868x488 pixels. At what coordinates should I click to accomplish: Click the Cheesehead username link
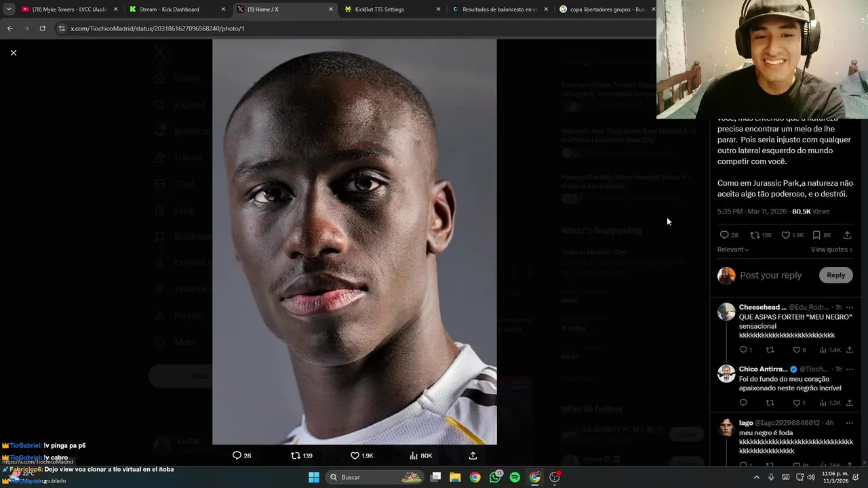(762, 307)
